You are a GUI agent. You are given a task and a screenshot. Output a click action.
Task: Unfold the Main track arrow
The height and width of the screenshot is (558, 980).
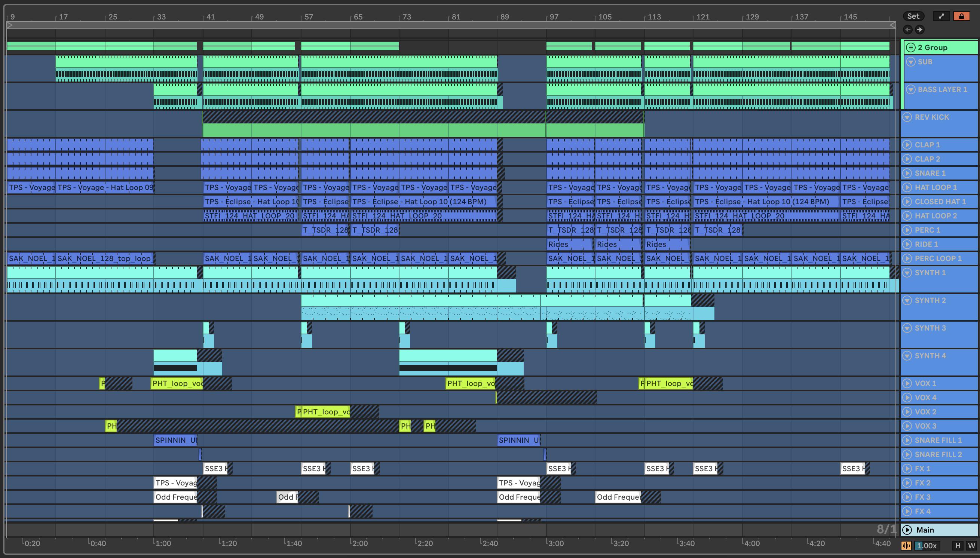(907, 530)
